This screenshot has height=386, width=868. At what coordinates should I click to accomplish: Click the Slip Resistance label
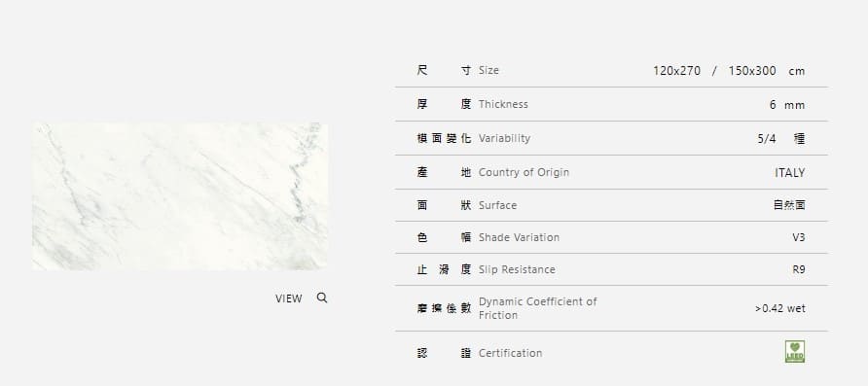[517, 269]
